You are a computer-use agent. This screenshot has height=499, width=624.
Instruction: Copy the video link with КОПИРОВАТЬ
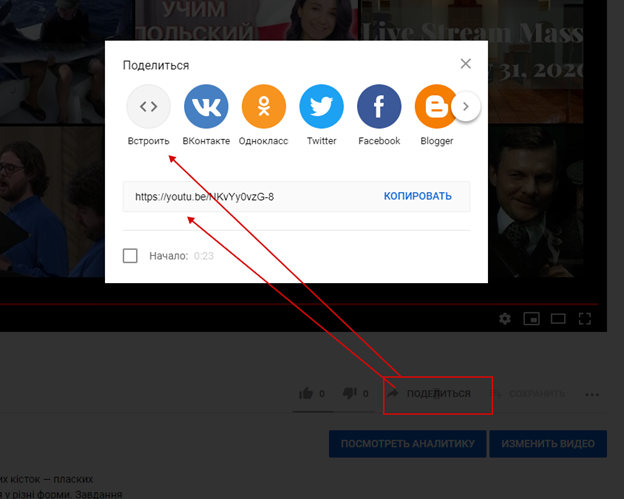click(417, 196)
